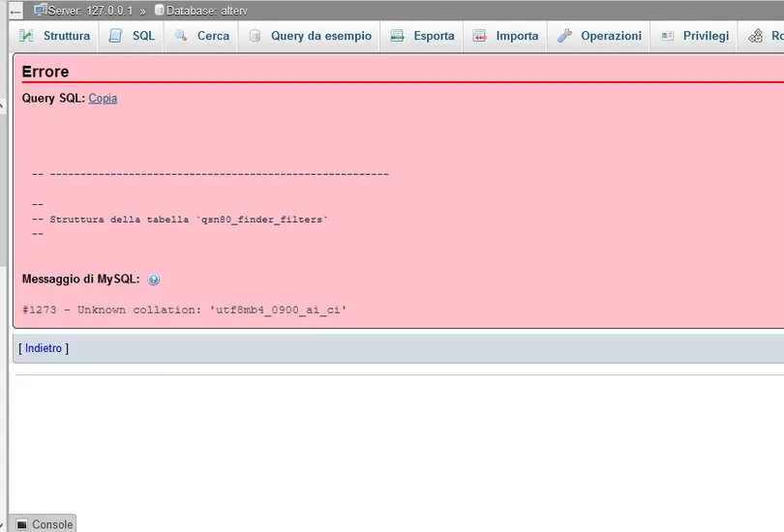
Task: Click the Copia link to copy query
Action: pyautogui.click(x=103, y=99)
